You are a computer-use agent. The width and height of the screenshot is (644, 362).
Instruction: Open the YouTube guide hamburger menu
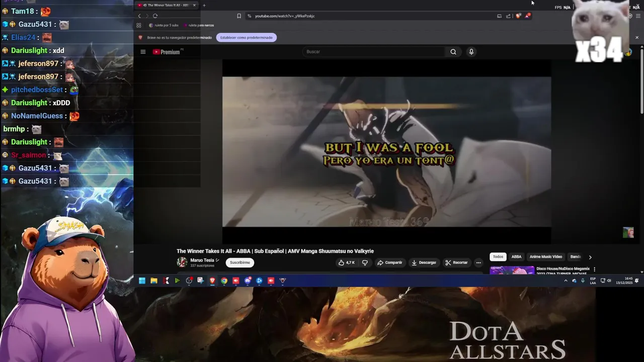(x=143, y=52)
